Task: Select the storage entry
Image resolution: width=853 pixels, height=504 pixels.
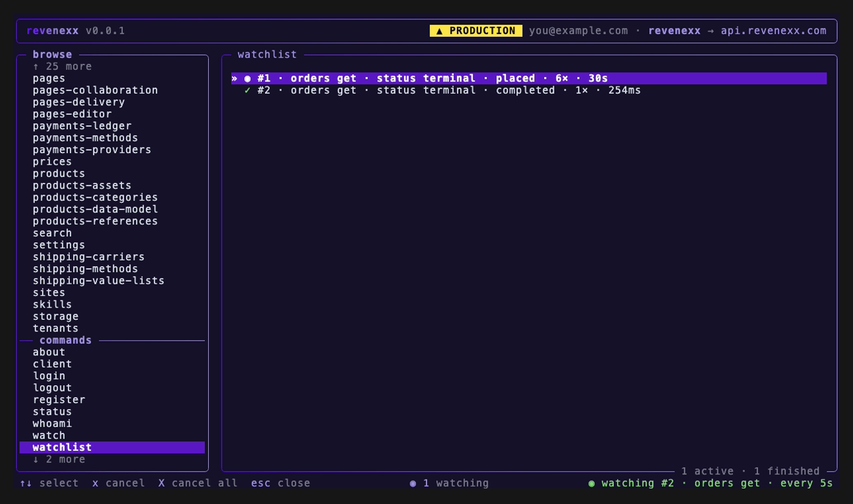Action: pos(56,317)
